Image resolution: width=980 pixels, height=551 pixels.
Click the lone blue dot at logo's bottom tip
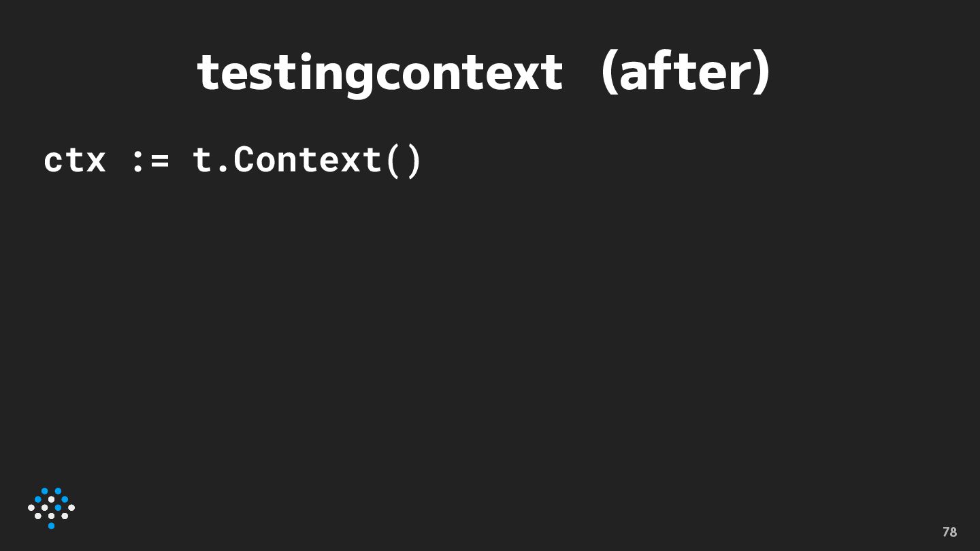click(51, 526)
